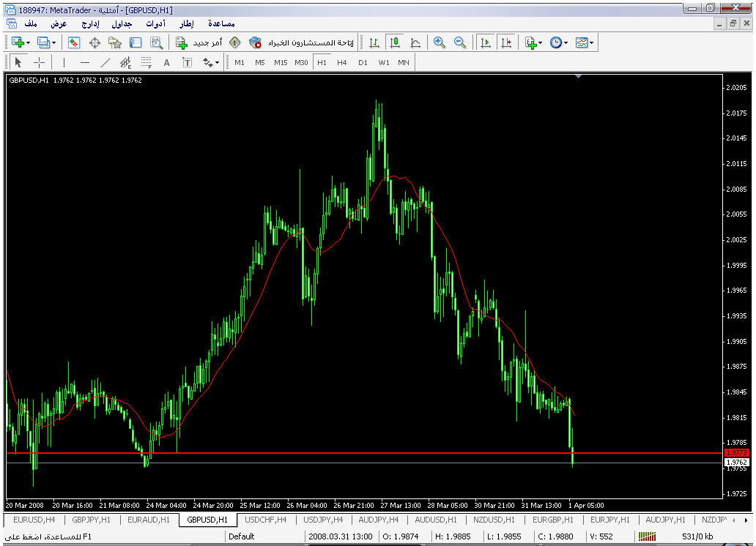Screen dimensions: 756x546
Task: Expand the new chart dropdown arrow
Action: (28, 43)
